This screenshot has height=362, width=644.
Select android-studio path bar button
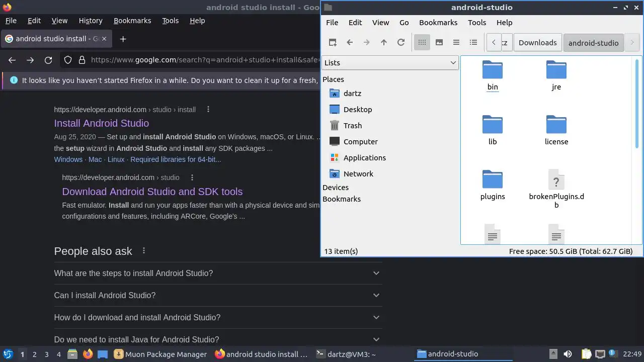[x=594, y=43]
